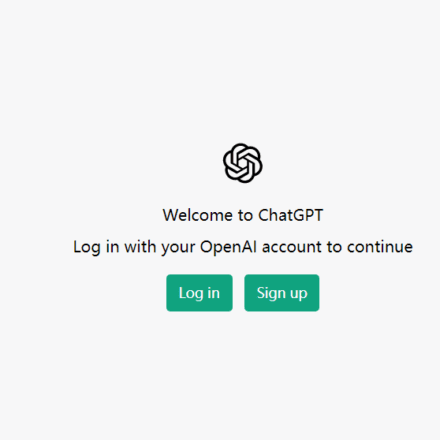Click the OpenAI knot logo
The width and height of the screenshot is (440, 440).
243,163
